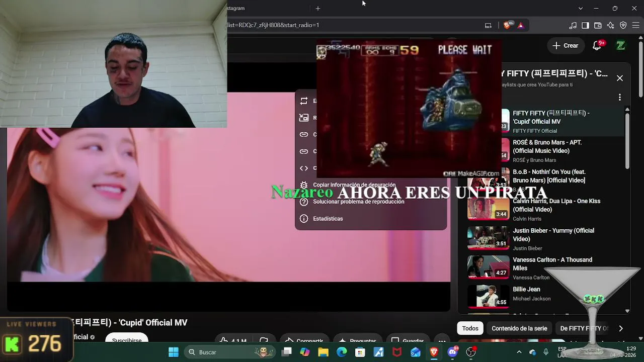Show more filter chips with right arrow
Image resolution: width=644 pixels, height=362 pixels.
tap(621, 328)
